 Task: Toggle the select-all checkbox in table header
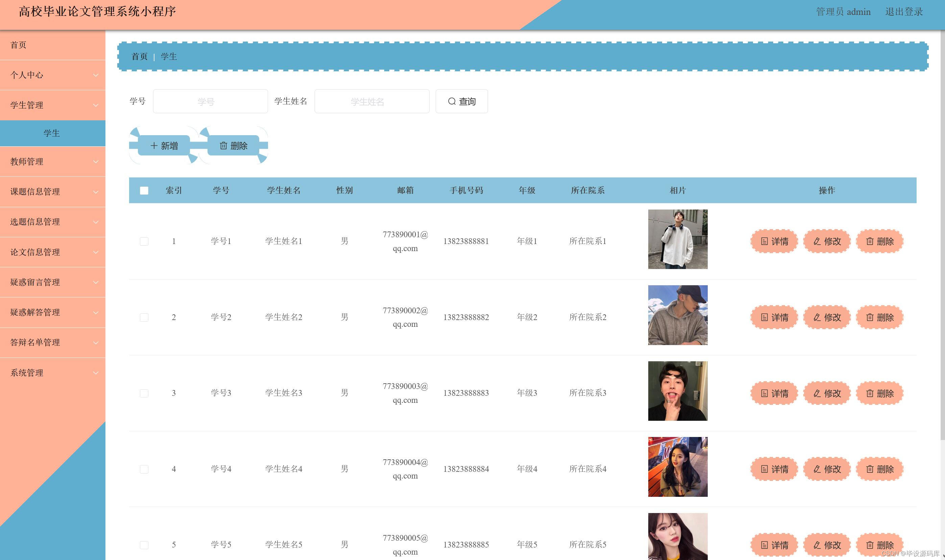click(144, 191)
